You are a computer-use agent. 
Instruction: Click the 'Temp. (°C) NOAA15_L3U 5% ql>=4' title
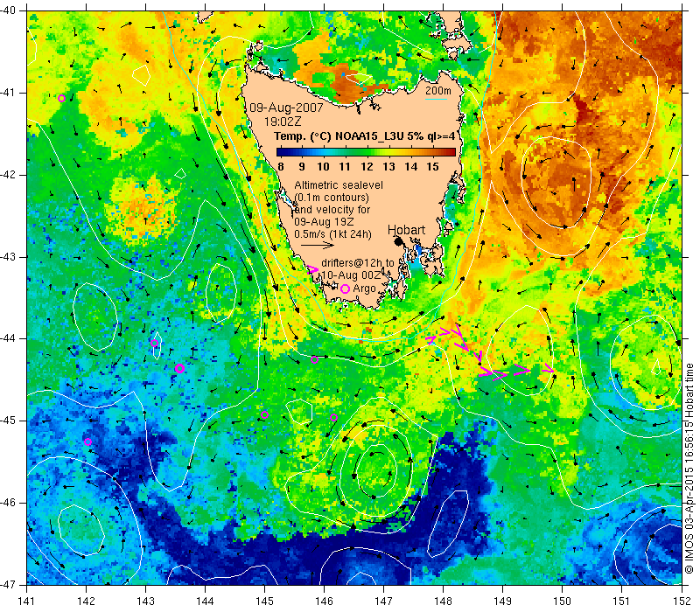364,136
